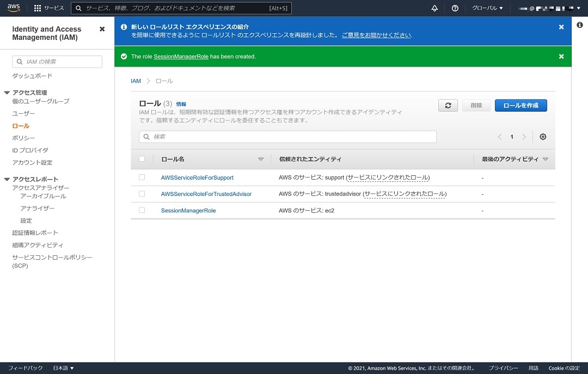Click the info icon in blue banner
The width and height of the screenshot is (588, 374).
click(x=124, y=27)
